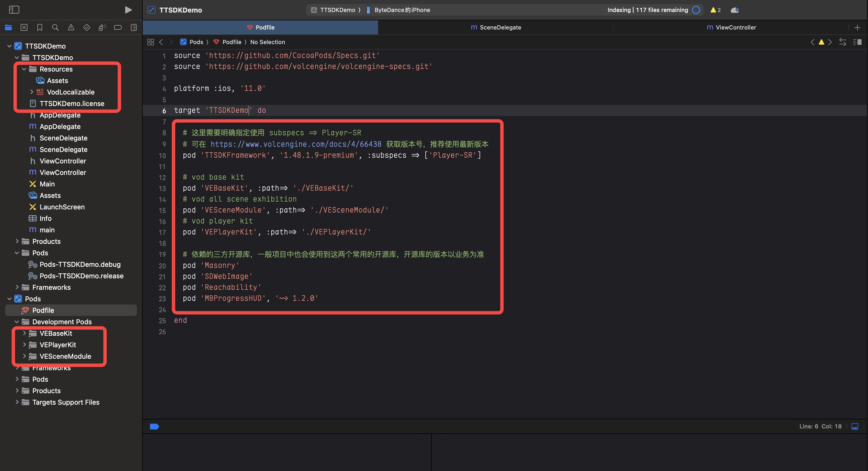Switch to the SceneDelegate tab
Screen dimensions: 868x471
coord(496,27)
